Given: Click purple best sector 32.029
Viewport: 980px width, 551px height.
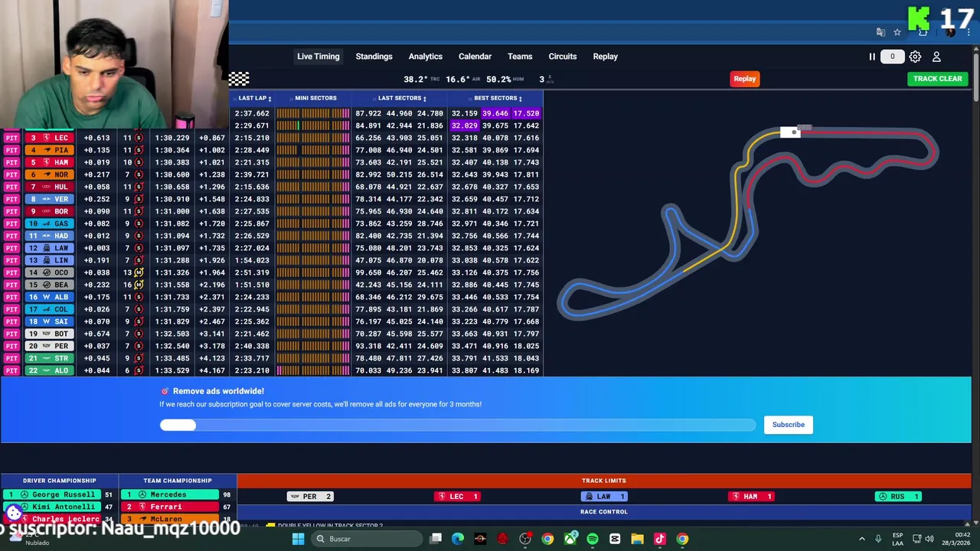Looking at the screenshot, I should 464,126.
